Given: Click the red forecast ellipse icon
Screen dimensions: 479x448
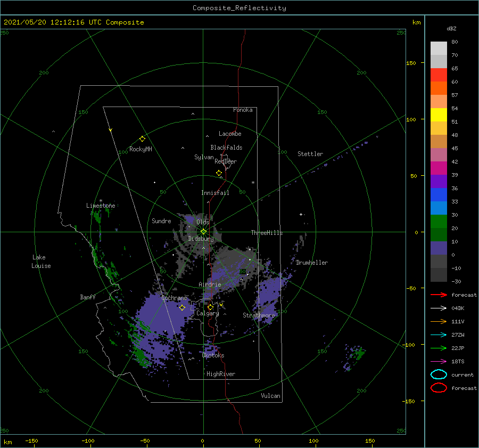Looking at the screenshot, I should click(439, 388).
